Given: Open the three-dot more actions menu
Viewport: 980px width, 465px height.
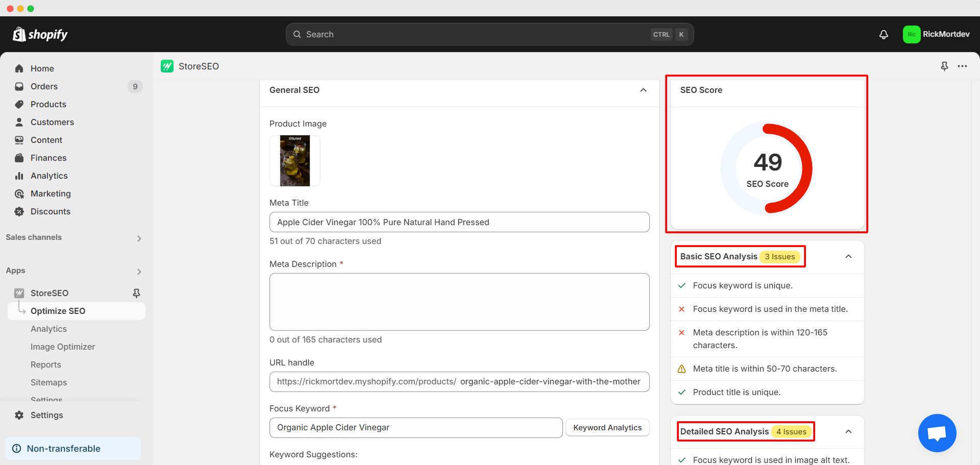Looking at the screenshot, I should point(962,66).
